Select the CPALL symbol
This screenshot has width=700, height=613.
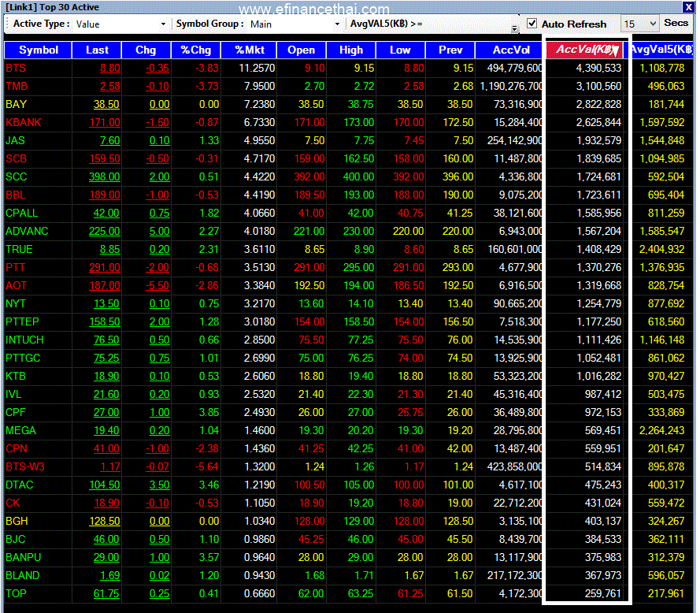point(21,213)
